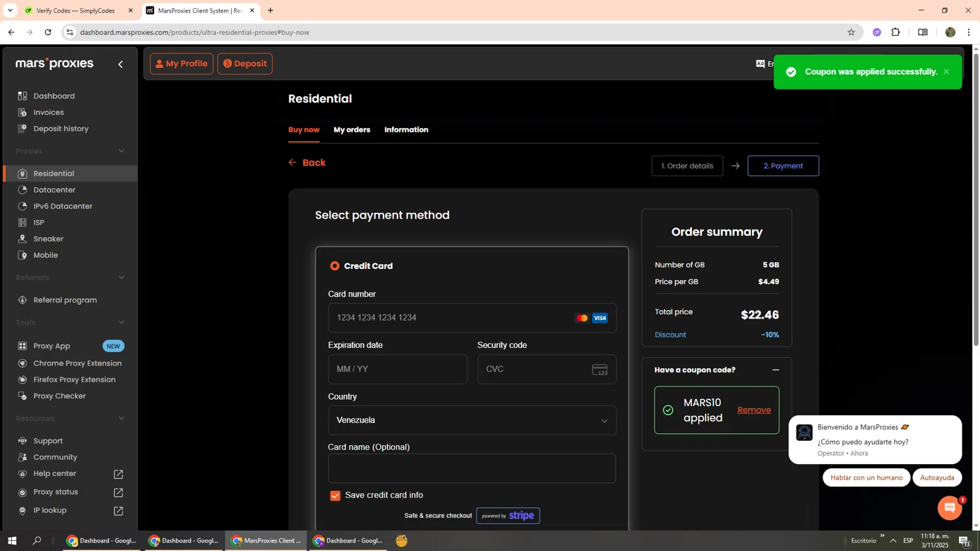Bookmark this page with star icon
This screenshot has width=980, height=551.
click(x=851, y=32)
